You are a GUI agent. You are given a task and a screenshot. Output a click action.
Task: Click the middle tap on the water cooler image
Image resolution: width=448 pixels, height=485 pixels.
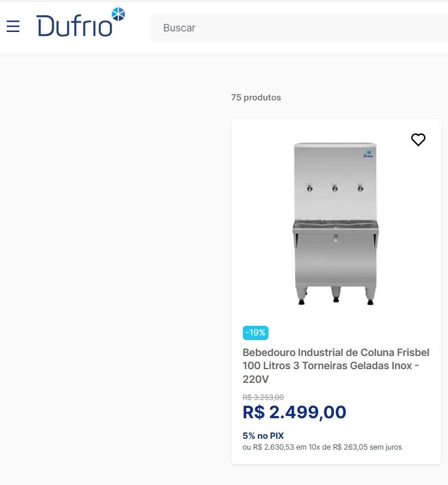pyautogui.click(x=335, y=187)
